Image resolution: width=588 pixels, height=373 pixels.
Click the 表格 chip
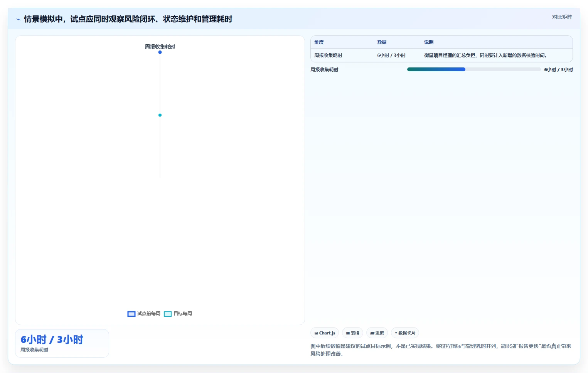click(352, 333)
